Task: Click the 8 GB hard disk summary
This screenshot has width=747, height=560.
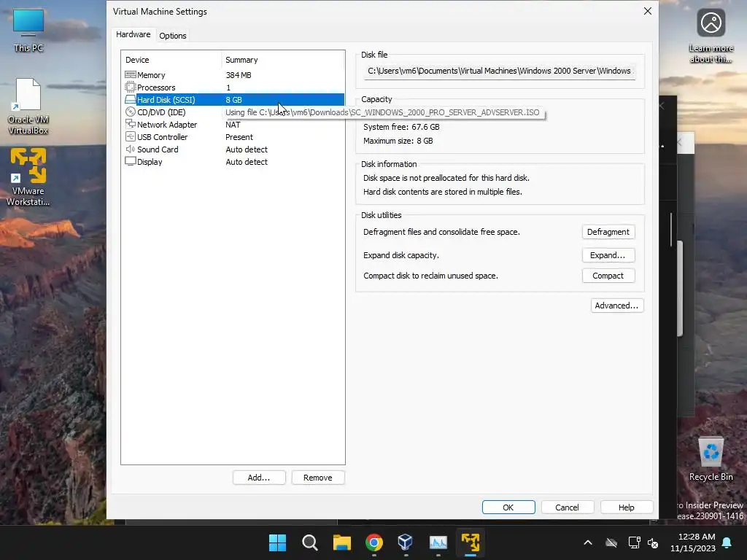Action: 234,100
